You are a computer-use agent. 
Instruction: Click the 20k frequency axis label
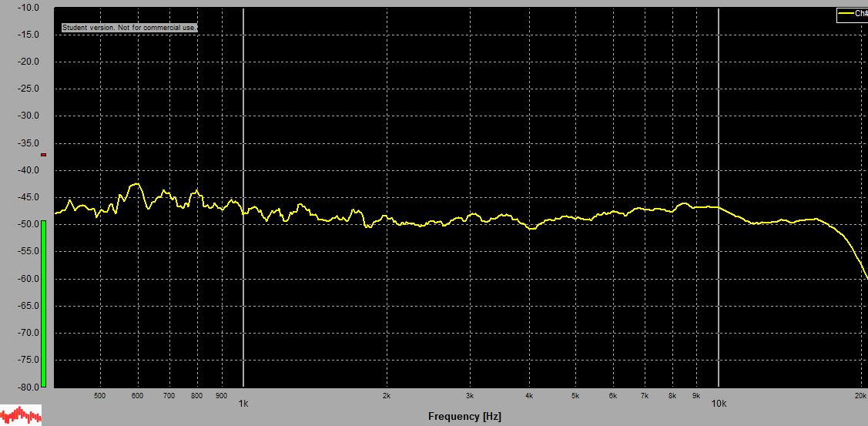(x=861, y=395)
